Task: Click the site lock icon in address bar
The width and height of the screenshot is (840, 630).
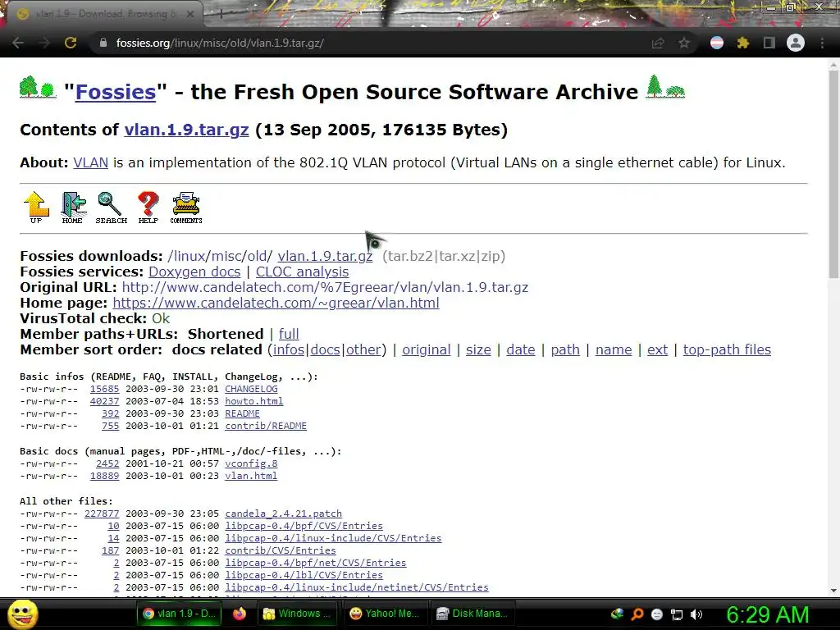Action: [x=103, y=43]
